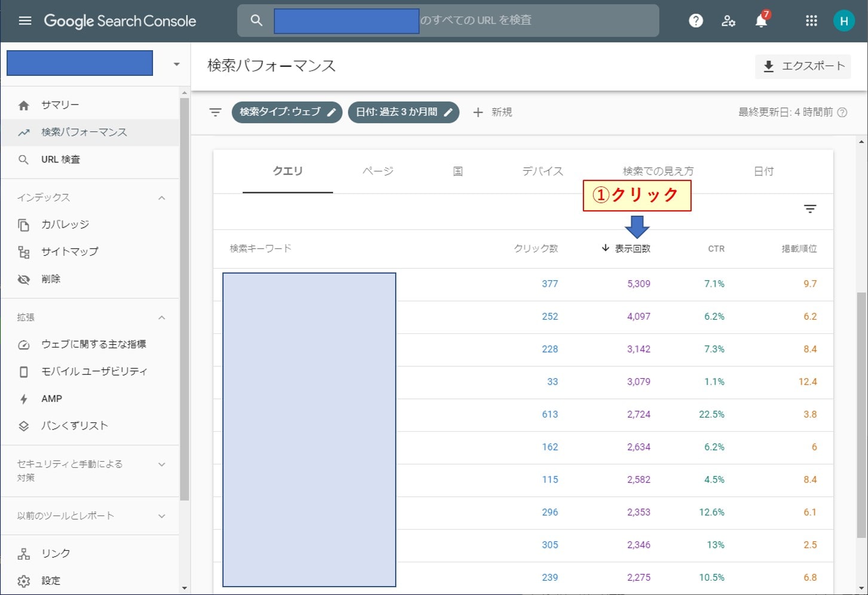Edit the 検索タイプ: ウェブ filter chip
This screenshot has height=595, width=868.
287,112
